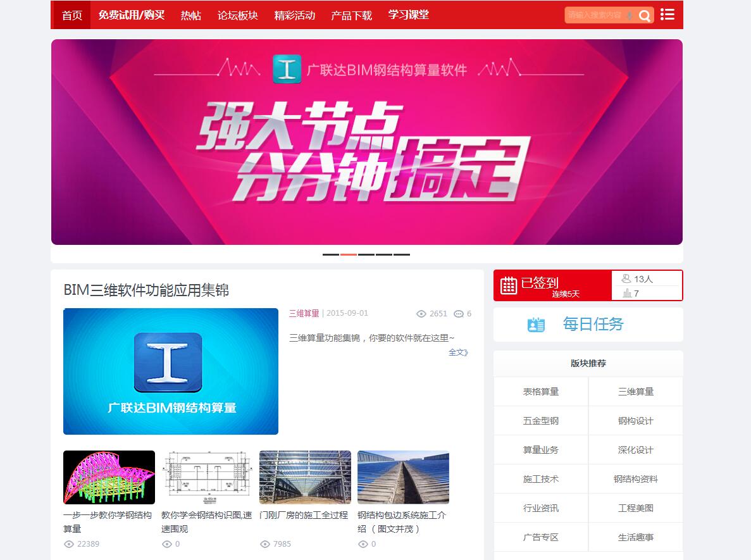Viewport: 751px width, 560px height.
Task: Open the steel drawing blueprint thumbnail
Action: (x=207, y=477)
